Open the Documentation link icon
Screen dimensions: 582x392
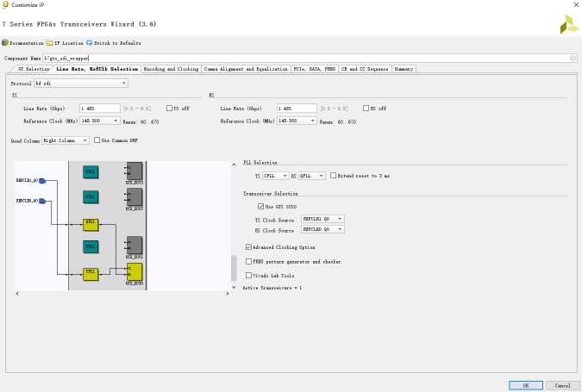click(x=5, y=43)
